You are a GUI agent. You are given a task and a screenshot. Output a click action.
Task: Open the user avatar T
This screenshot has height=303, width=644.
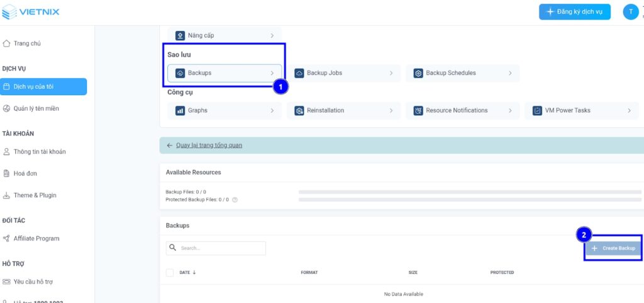(631, 11)
